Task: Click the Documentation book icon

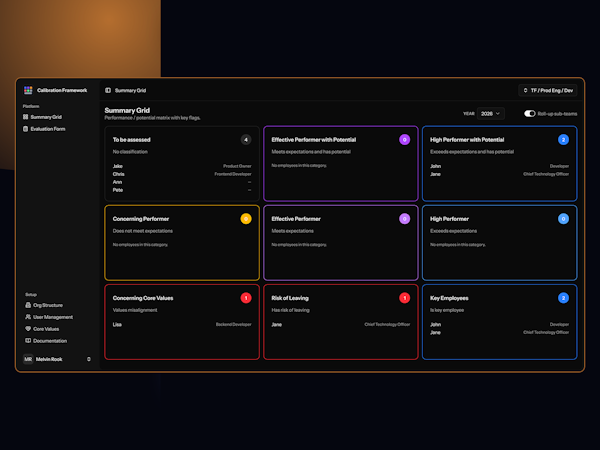Action: (28, 341)
